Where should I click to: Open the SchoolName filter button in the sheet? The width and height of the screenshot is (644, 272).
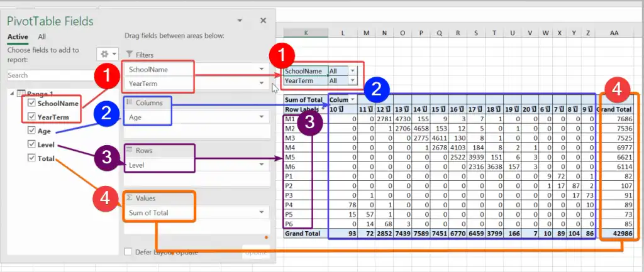(352, 71)
